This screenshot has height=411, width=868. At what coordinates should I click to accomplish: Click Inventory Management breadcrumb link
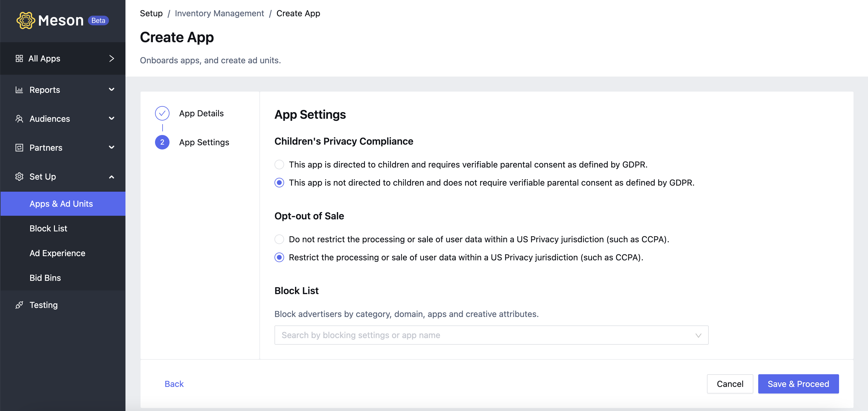pos(219,14)
